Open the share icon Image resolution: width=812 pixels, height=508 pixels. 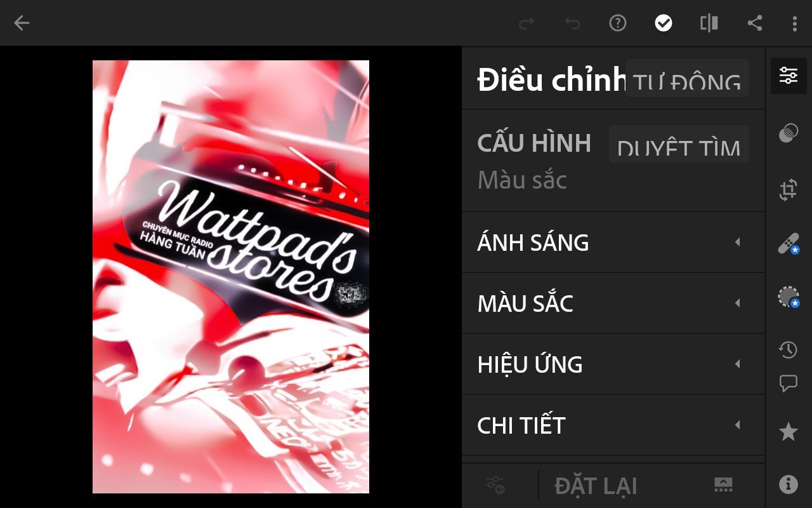(754, 23)
